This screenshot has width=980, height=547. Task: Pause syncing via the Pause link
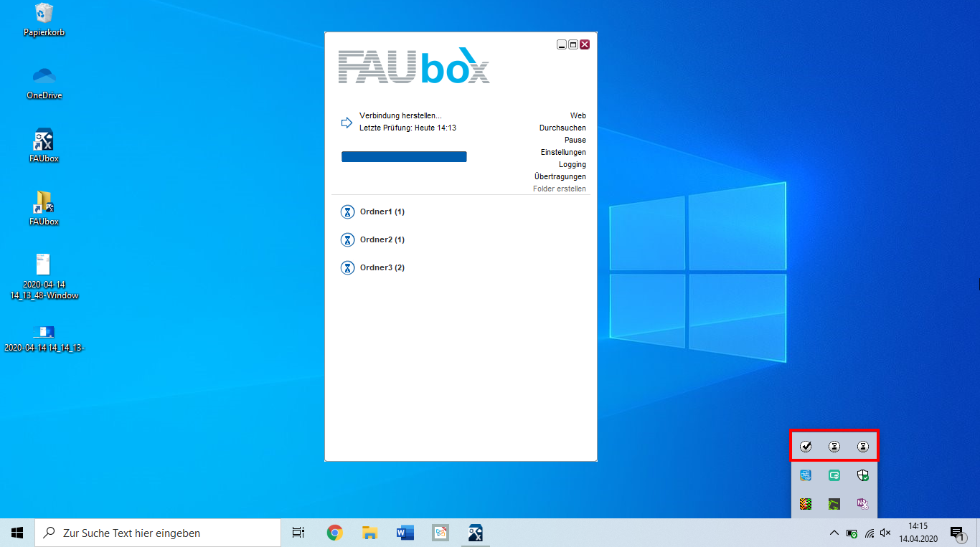(575, 140)
